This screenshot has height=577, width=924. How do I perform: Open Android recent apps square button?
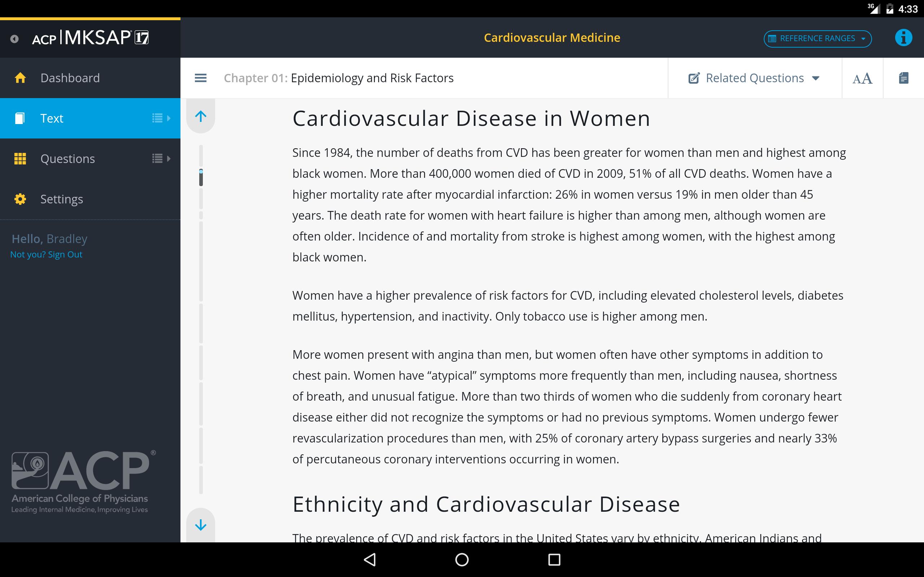[554, 559]
